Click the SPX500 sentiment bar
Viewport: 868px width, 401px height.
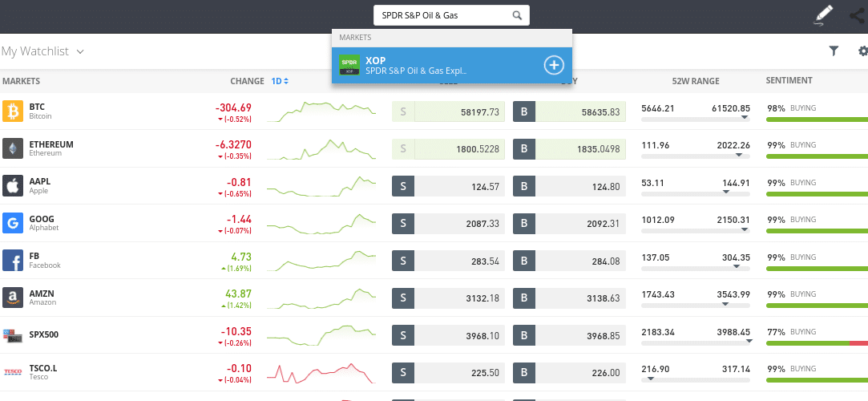tap(817, 343)
